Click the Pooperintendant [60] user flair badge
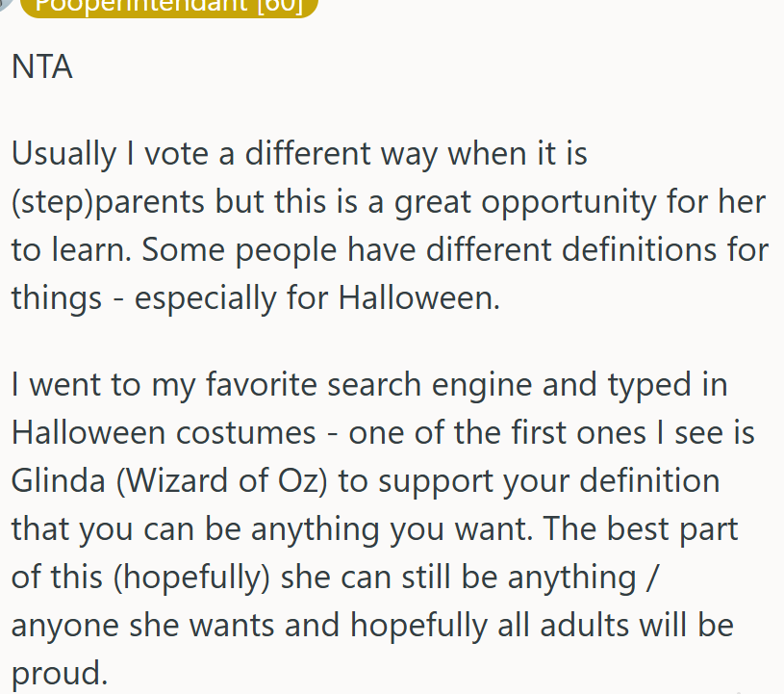 coord(168,6)
